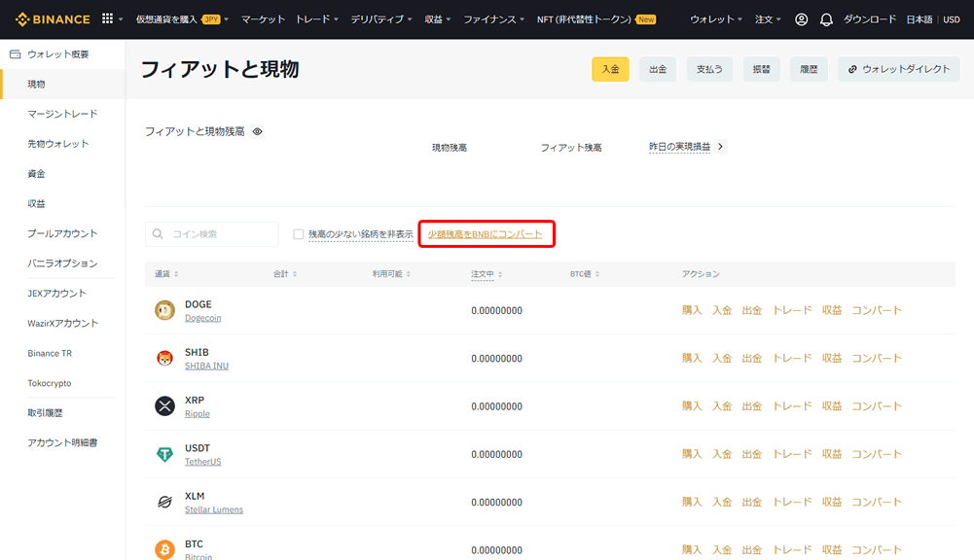Image resolution: width=974 pixels, height=560 pixels.
Task: Focus the コイン検索 search field
Action: click(212, 234)
